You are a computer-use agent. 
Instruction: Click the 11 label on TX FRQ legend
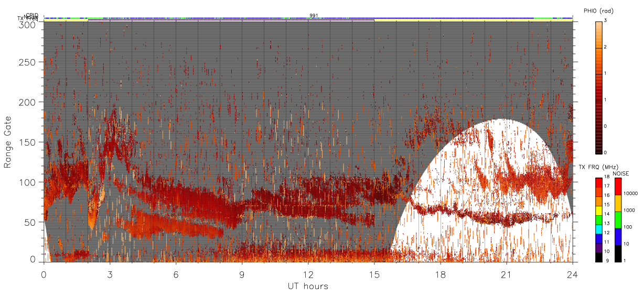click(x=607, y=243)
